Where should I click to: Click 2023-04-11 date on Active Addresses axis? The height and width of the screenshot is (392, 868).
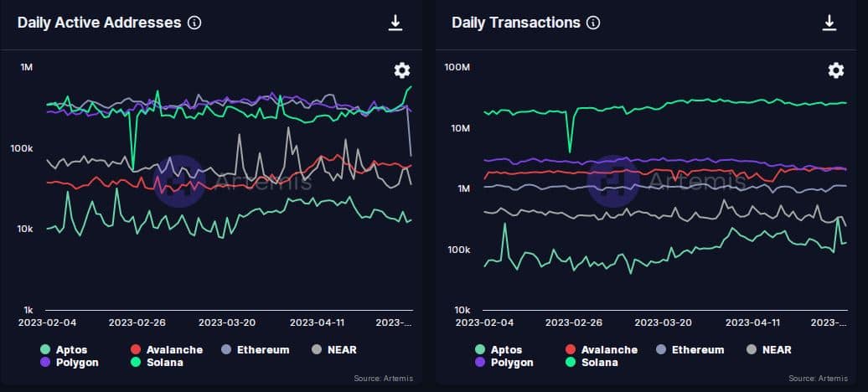[317, 322]
